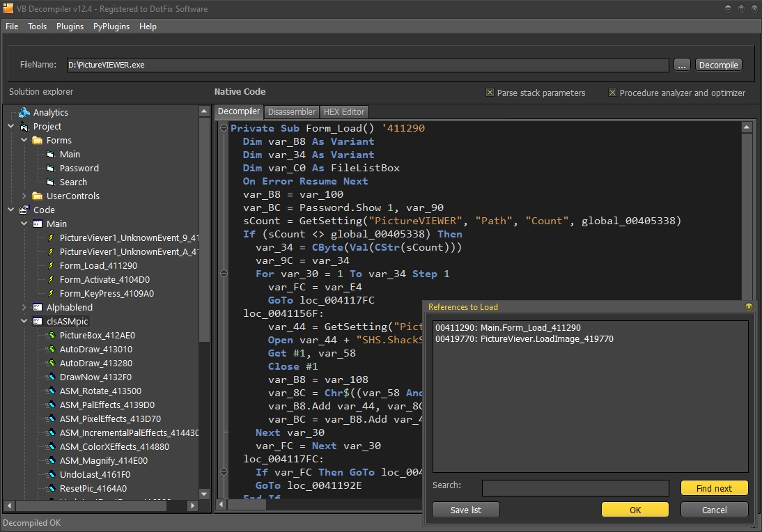Image resolution: width=762 pixels, height=532 pixels.
Task: Expand the UserControls folder
Action: [x=24, y=196]
